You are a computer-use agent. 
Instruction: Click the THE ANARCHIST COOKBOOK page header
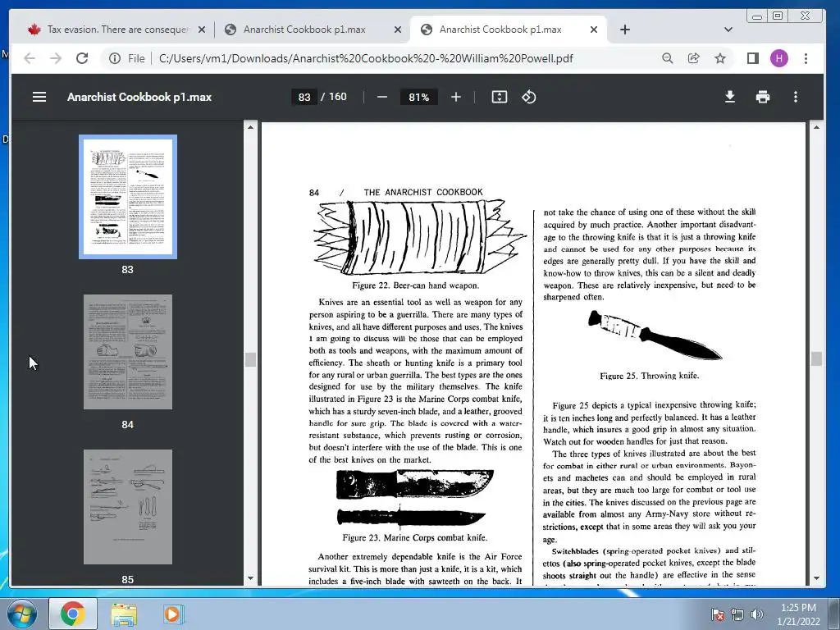[x=423, y=192]
